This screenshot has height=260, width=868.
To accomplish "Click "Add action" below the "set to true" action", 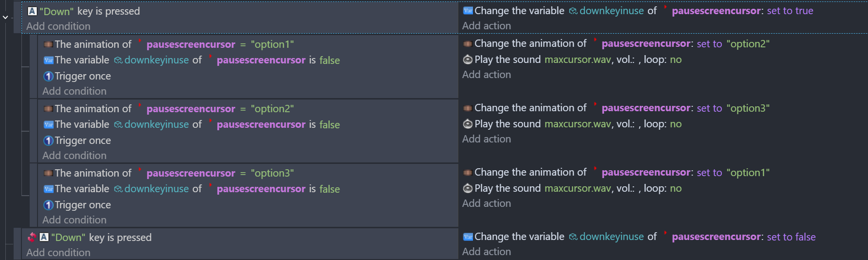I will [486, 26].
